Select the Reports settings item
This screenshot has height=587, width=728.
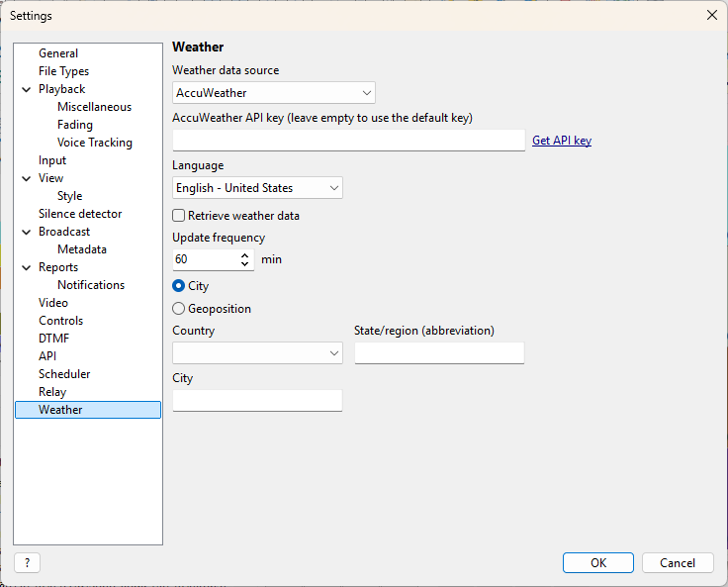[58, 267]
